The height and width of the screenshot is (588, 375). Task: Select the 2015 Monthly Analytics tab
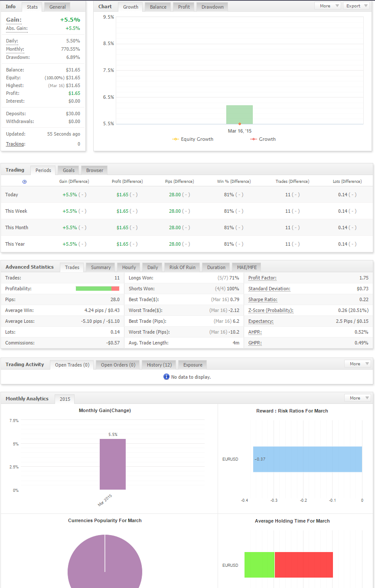65,399
